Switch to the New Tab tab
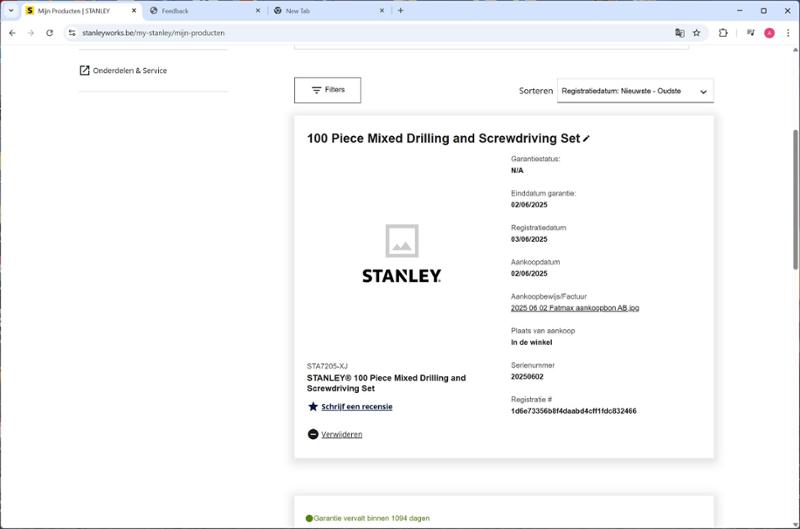The image size is (800, 529). pyautogui.click(x=328, y=10)
